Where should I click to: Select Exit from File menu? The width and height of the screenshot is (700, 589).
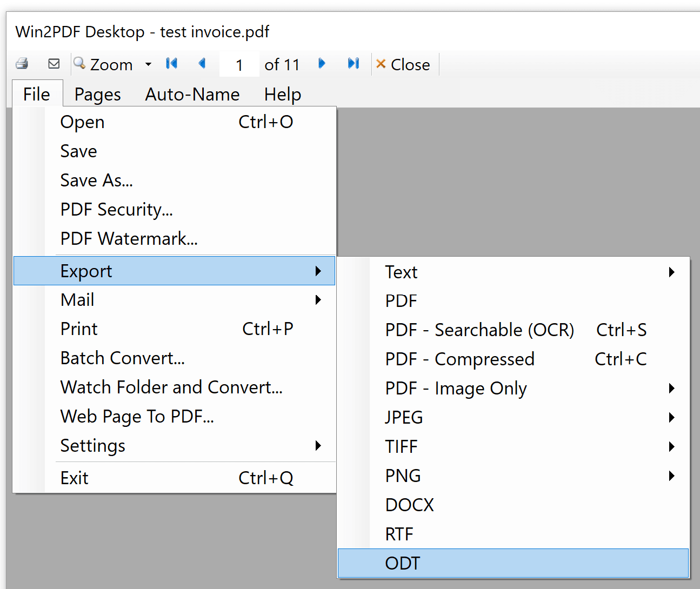(x=174, y=478)
